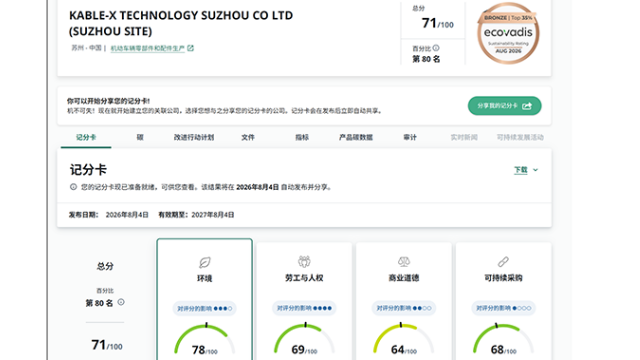The image size is (640, 360).
Task: Click the industry category link 机动车辆零部件和配件生产
Action: point(147,48)
